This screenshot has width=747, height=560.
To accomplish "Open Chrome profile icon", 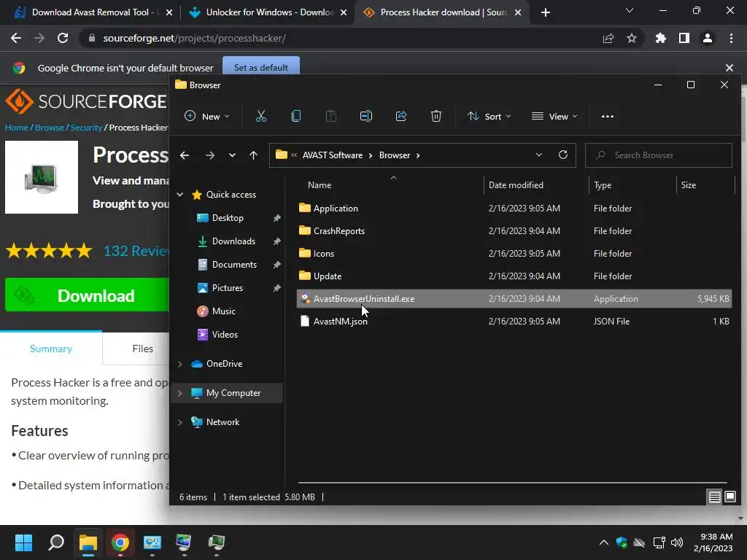I will pyautogui.click(x=708, y=38).
